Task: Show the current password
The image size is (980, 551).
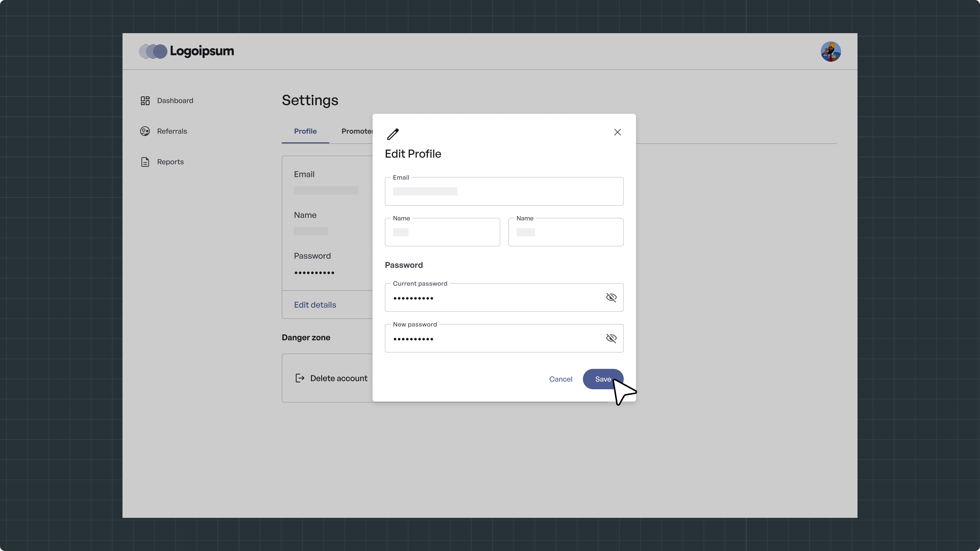Action: (x=611, y=297)
